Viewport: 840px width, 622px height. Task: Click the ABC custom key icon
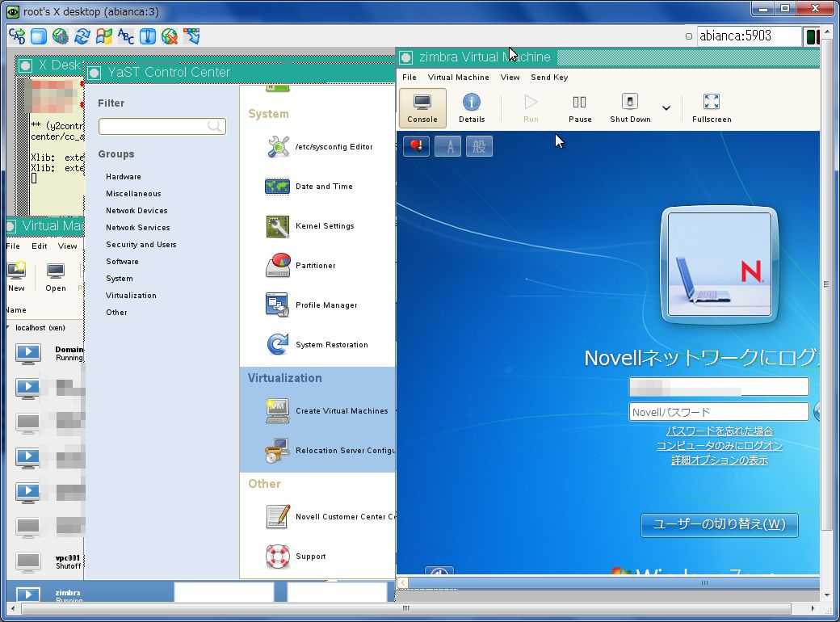tap(126, 36)
